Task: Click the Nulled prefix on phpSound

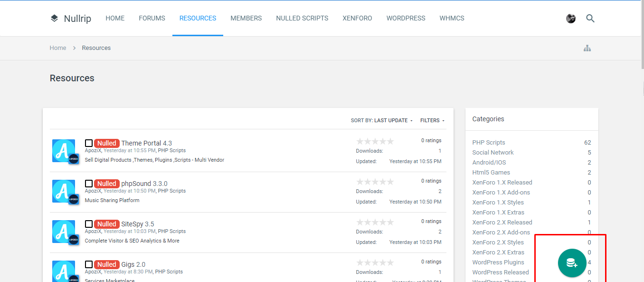Action: [x=107, y=184]
